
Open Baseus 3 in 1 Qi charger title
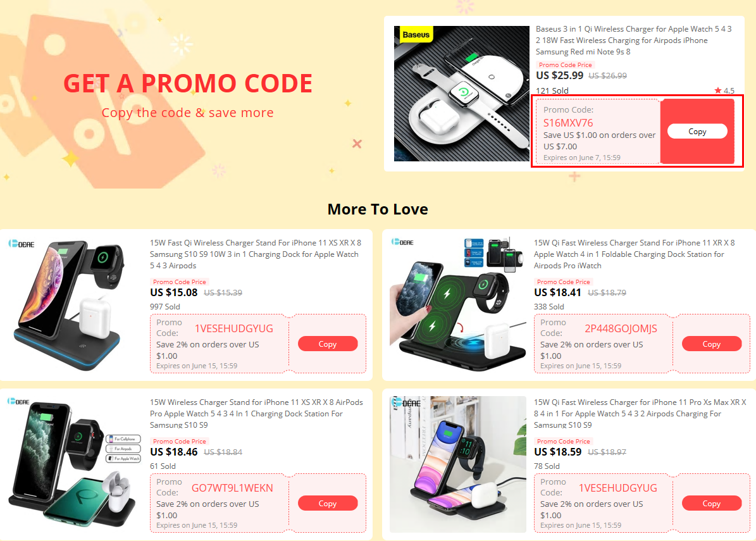click(633, 40)
